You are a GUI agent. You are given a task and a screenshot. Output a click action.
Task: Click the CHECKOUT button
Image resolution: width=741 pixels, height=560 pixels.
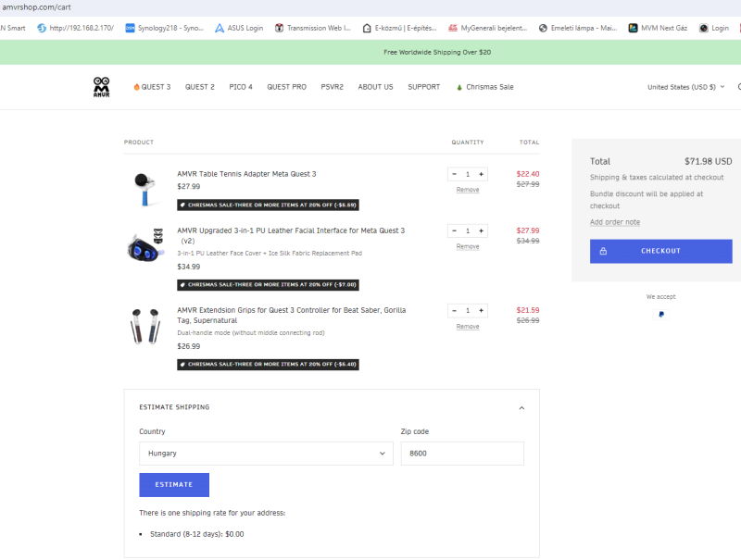point(660,251)
